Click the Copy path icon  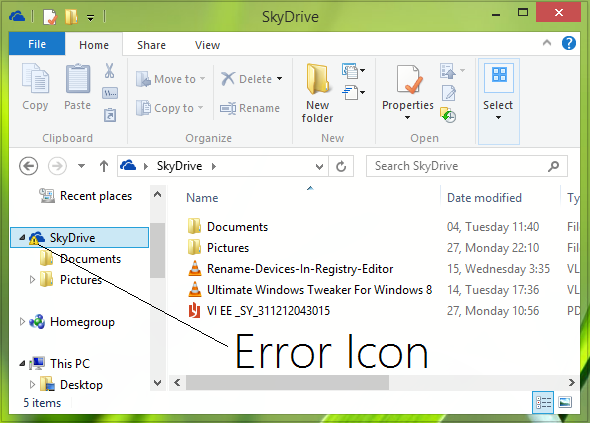pos(110,93)
